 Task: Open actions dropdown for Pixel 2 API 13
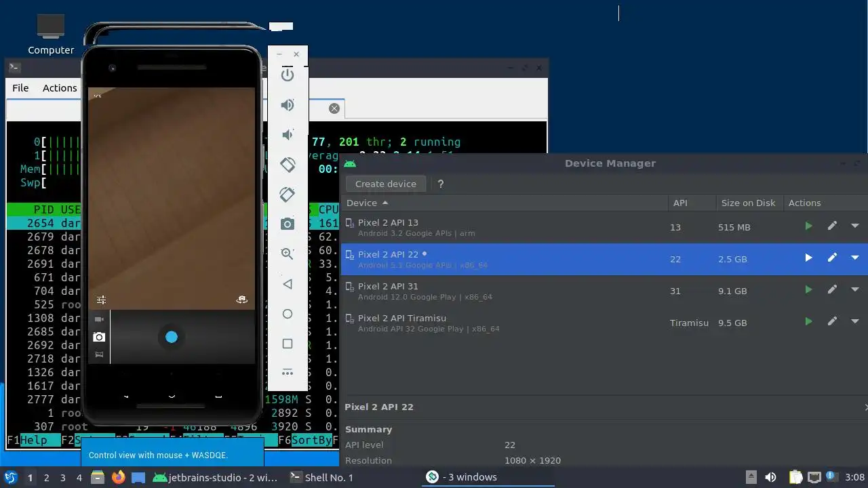(x=855, y=226)
